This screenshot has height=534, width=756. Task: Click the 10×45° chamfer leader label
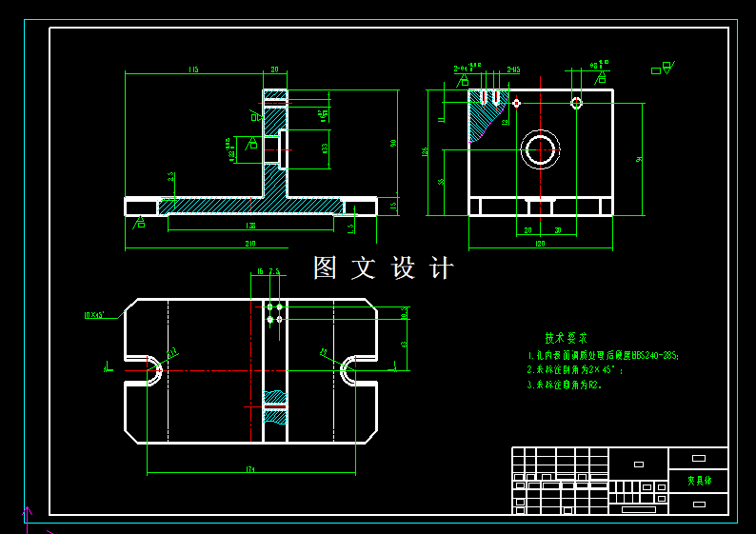[94, 315]
